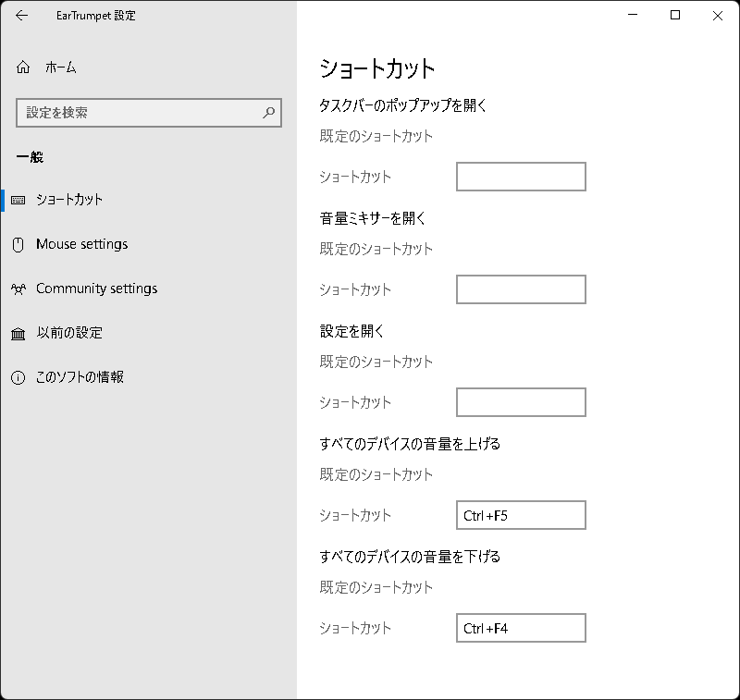740x700 pixels.
Task: Click the keyboard icon next to ショートカット
Action: [x=18, y=199]
